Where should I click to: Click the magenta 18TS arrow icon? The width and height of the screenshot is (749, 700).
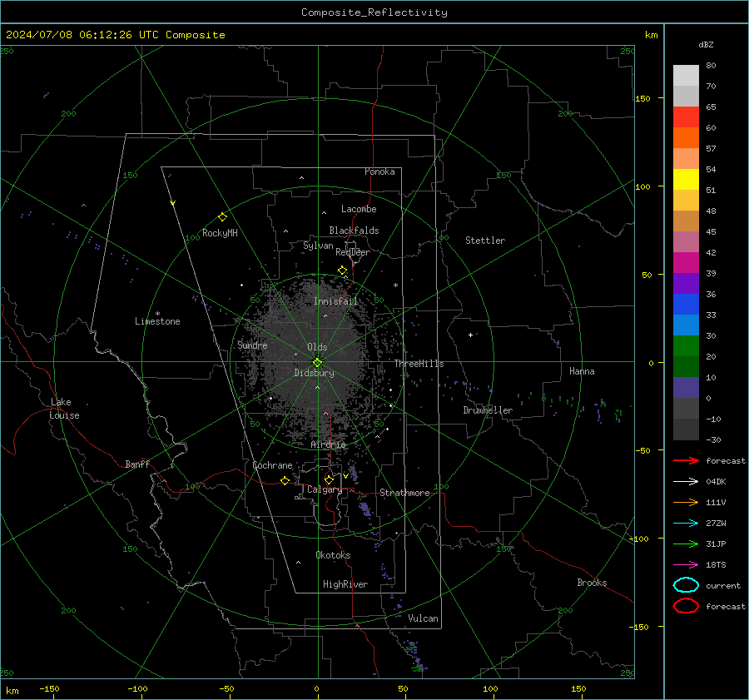686,565
